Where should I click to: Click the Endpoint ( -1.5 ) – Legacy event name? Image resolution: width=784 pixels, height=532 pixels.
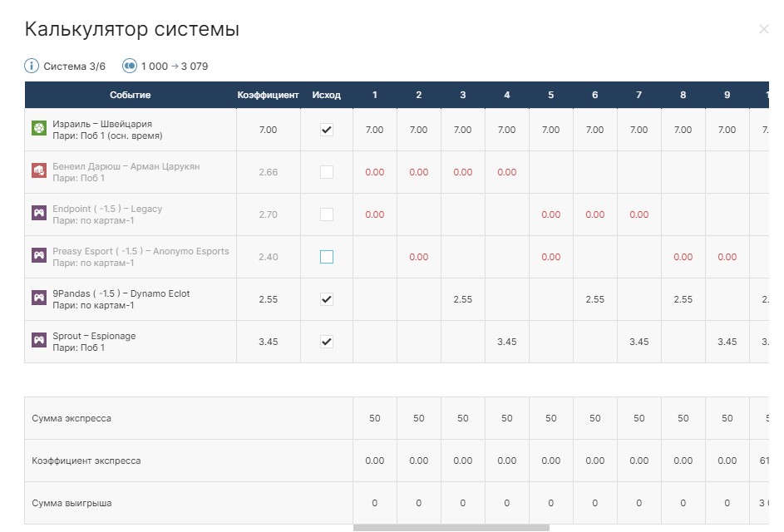[x=107, y=209]
